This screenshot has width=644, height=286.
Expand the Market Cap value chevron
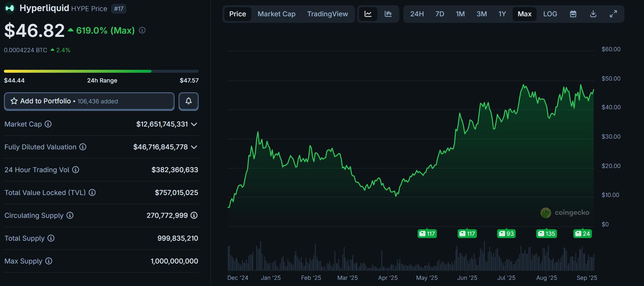194,124
